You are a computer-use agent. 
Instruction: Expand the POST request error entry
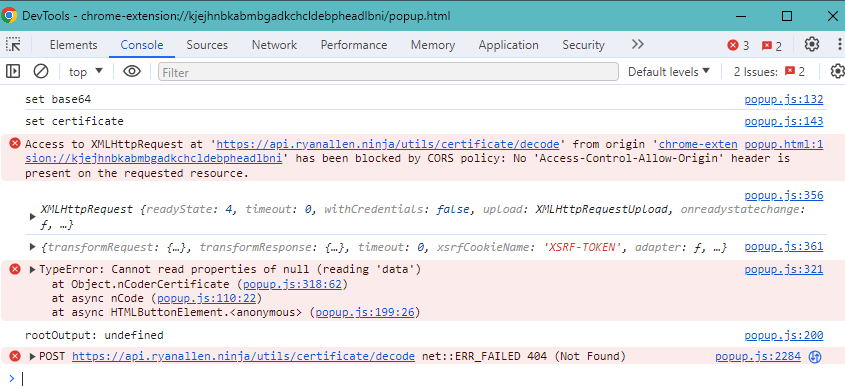tap(33, 356)
